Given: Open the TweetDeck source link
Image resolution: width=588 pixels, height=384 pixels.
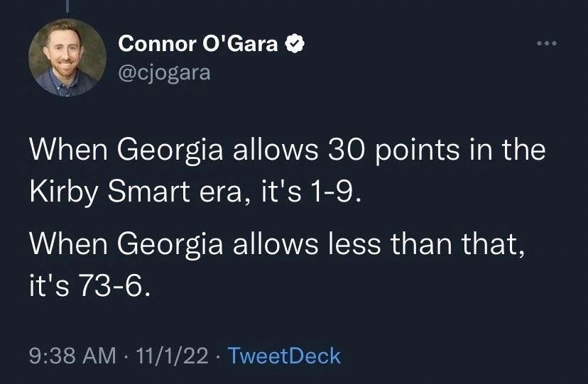Looking at the screenshot, I should coord(283,355).
